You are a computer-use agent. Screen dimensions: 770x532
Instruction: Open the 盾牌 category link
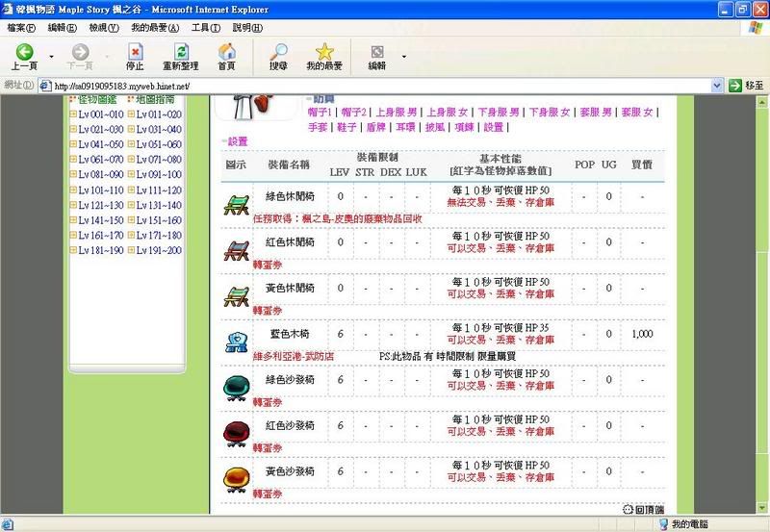pos(376,127)
